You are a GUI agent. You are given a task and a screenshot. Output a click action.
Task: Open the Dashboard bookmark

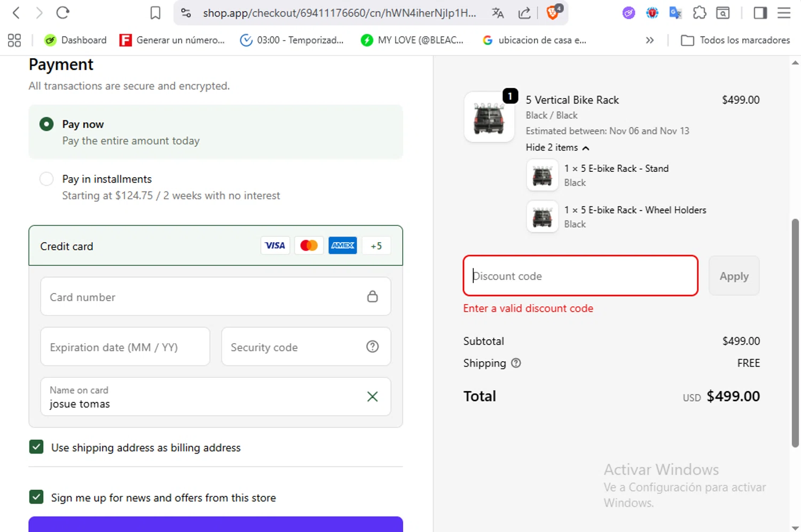[x=76, y=40]
